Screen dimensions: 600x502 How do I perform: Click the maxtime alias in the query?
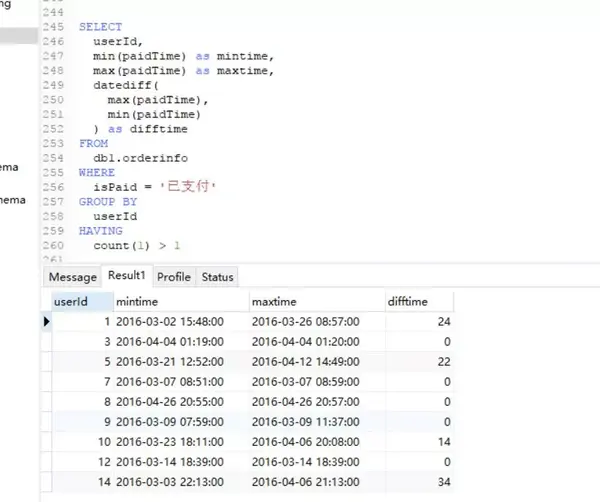coord(245,71)
